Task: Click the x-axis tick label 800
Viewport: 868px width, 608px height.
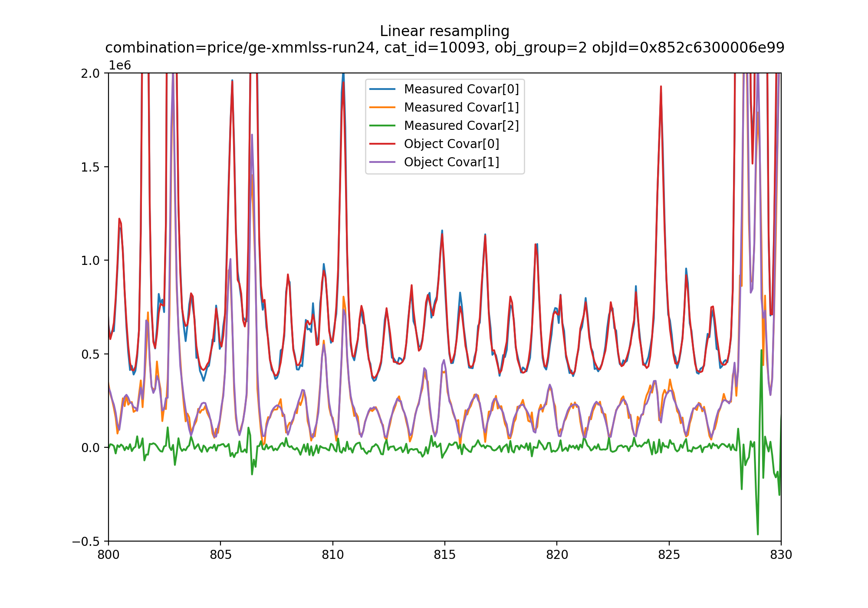Action: point(108,555)
